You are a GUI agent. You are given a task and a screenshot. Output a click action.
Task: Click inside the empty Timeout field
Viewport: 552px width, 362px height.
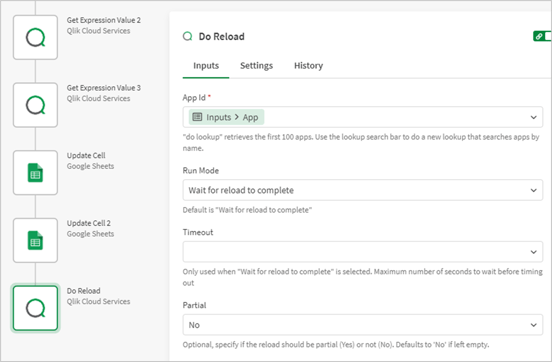[x=355, y=252]
